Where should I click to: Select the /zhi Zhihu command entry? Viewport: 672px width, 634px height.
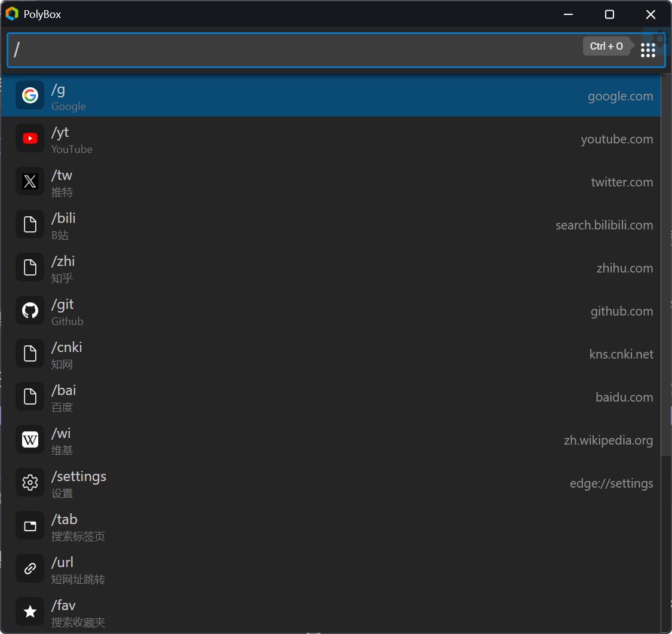click(331, 268)
